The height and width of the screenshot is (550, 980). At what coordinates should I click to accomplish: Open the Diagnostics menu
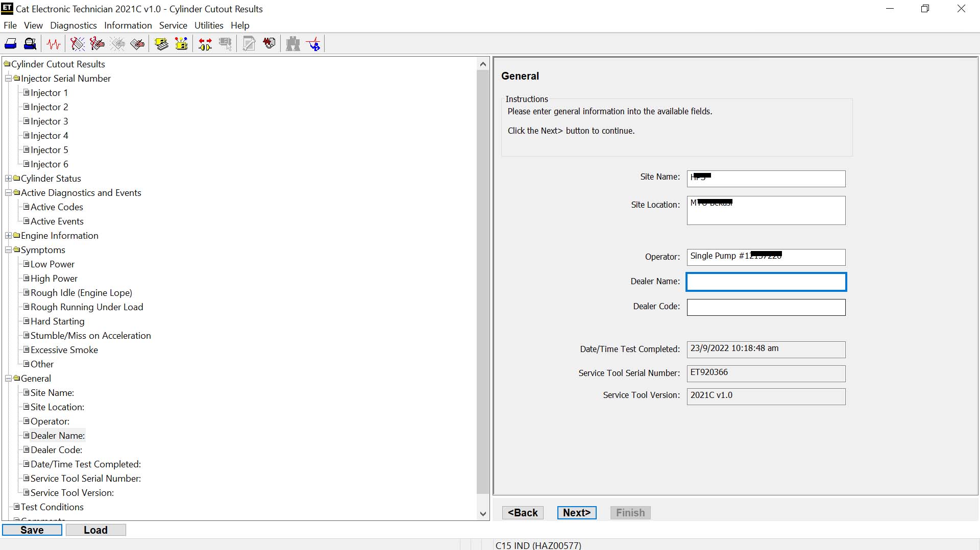click(73, 25)
